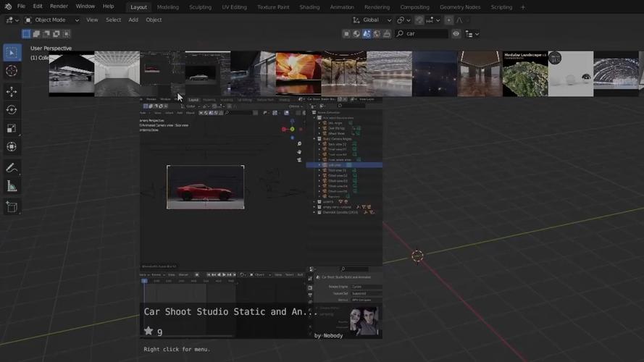644x362 pixels.
Task: Click the search magnifier icon
Action: tap(400, 33)
